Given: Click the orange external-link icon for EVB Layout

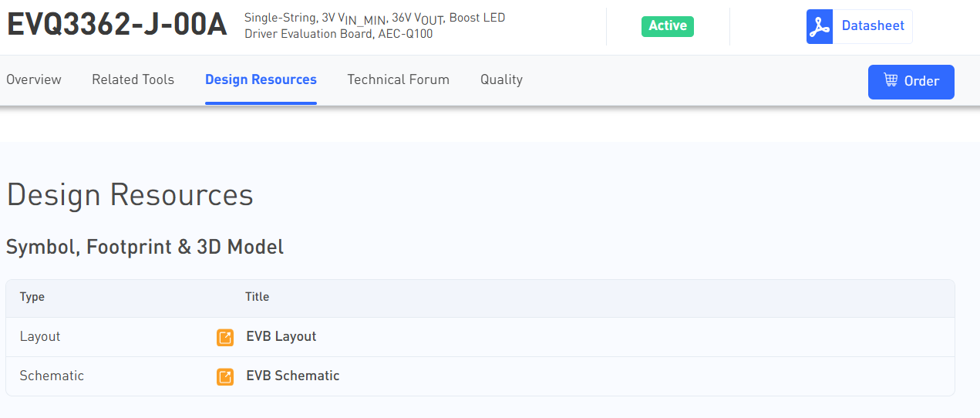Looking at the screenshot, I should (x=225, y=337).
